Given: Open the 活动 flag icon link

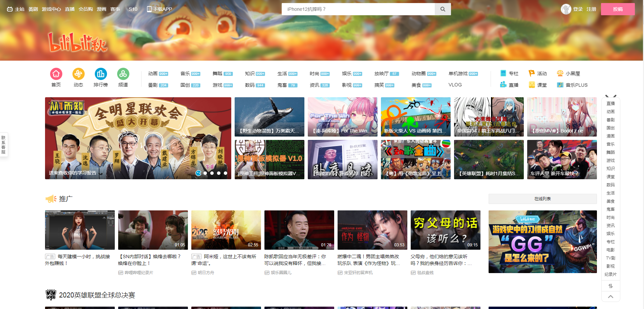Looking at the screenshot, I should pos(532,74).
